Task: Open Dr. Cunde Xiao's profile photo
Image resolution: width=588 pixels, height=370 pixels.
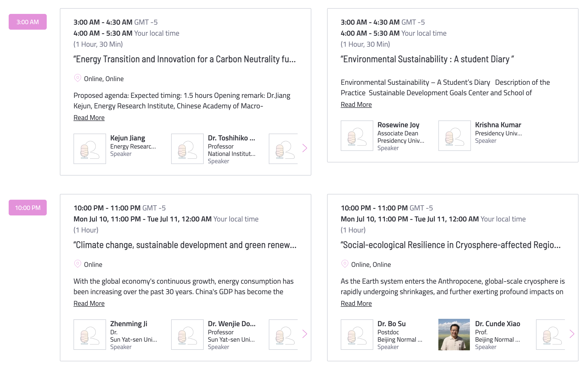Action: [x=454, y=335]
